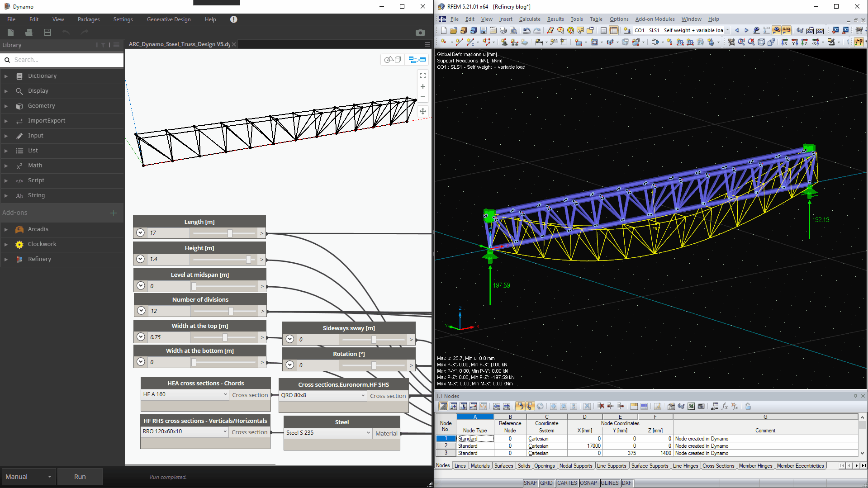Open Add-on Modules menu in RFEM
Screen dimensions: 868x488
pos(655,19)
